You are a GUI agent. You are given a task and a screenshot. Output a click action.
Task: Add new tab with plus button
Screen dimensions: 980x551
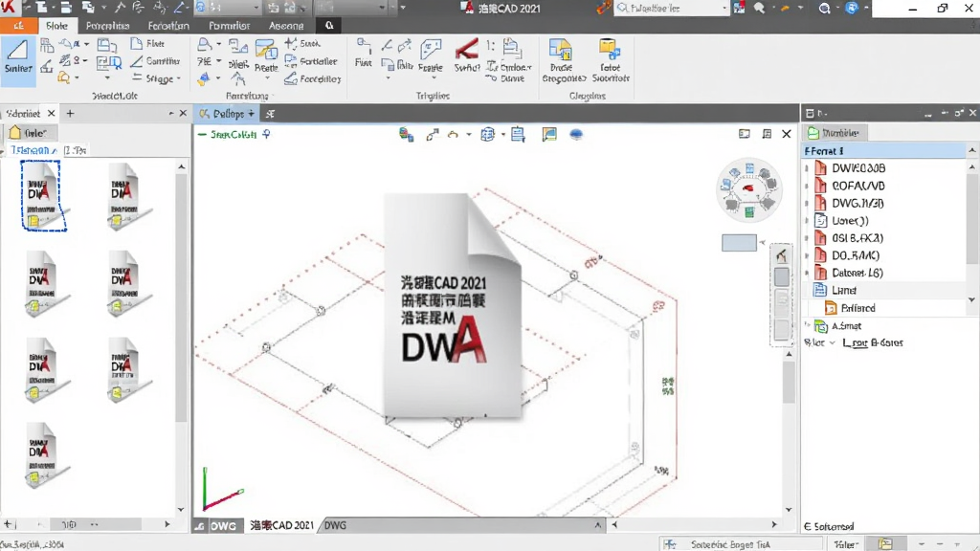[70, 113]
